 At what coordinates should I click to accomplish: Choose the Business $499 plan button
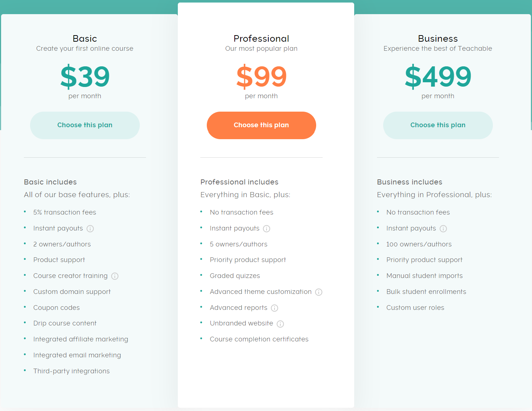coord(438,125)
